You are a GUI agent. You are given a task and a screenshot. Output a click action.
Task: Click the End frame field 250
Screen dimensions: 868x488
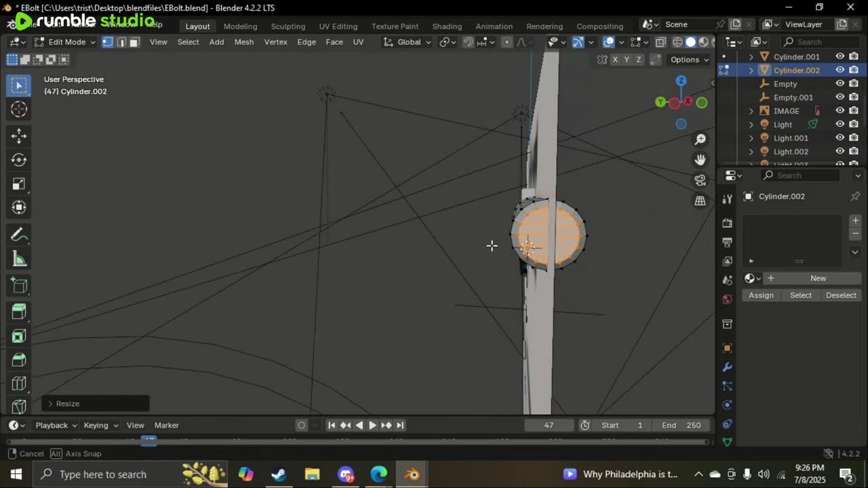(682, 425)
